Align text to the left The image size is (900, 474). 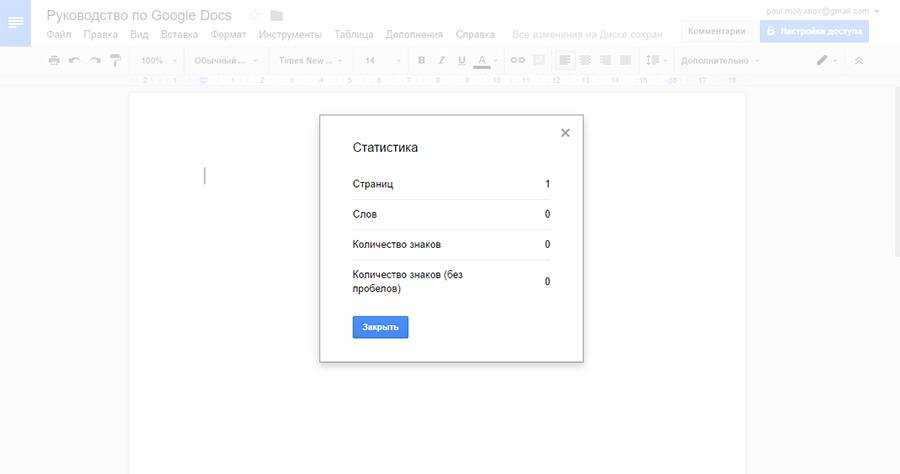coord(565,60)
